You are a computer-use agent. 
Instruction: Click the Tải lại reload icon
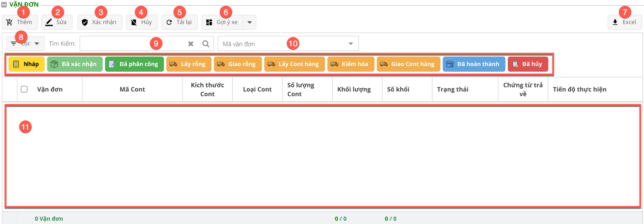169,22
